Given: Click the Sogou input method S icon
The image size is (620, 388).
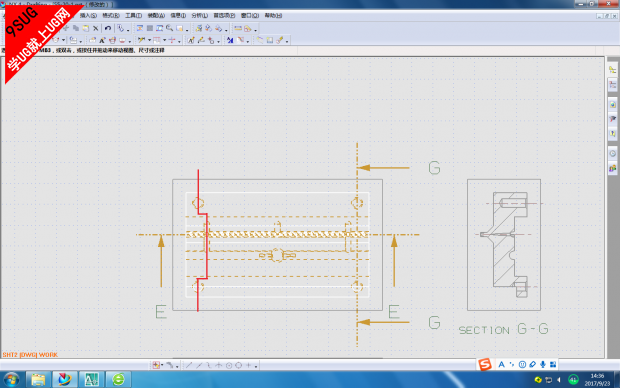Looking at the screenshot, I should tap(484, 364).
